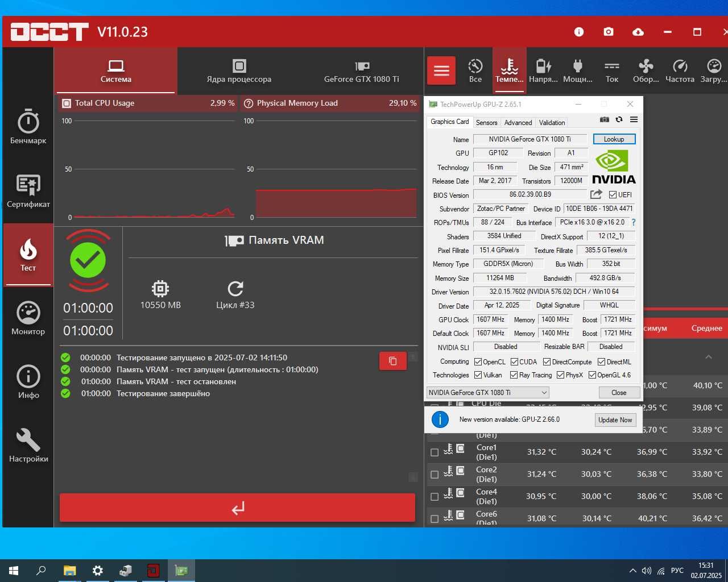Screen dimensions: 728x582
Task: Select Мощн... power filter
Action: [x=578, y=70]
